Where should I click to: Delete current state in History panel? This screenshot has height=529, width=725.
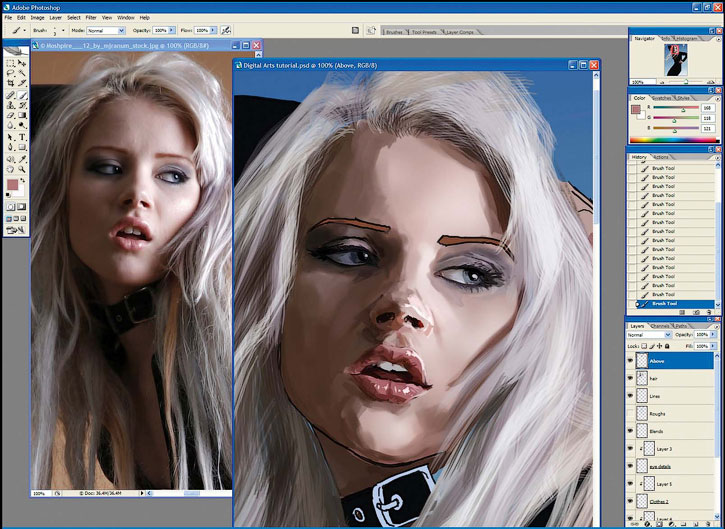(x=709, y=313)
